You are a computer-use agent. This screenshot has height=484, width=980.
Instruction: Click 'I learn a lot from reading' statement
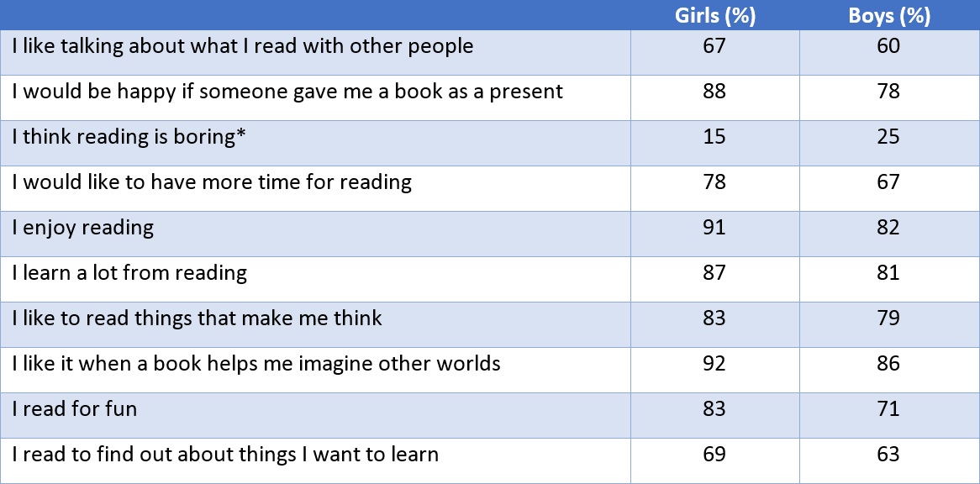pos(129,273)
